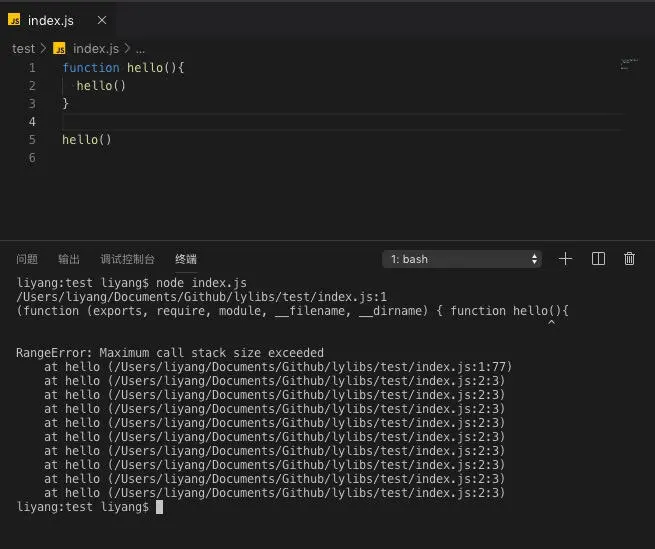The image size is (655, 549).
Task: Switch to the 终端 (Terminal) tab
Action: pos(186,259)
